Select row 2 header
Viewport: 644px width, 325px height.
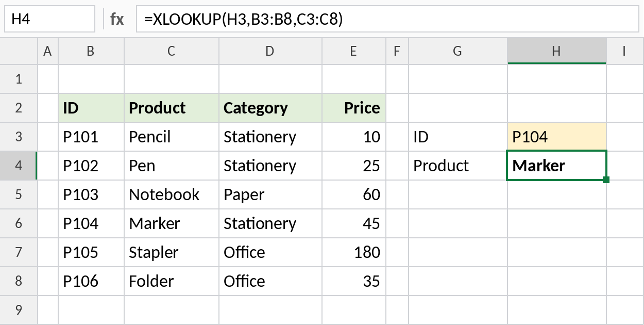click(19, 108)
